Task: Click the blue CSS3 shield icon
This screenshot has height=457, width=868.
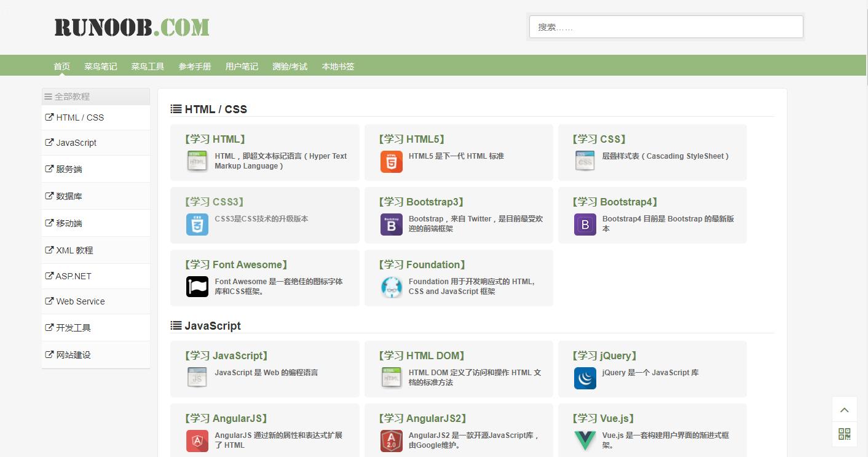Action: pos(197,225)
